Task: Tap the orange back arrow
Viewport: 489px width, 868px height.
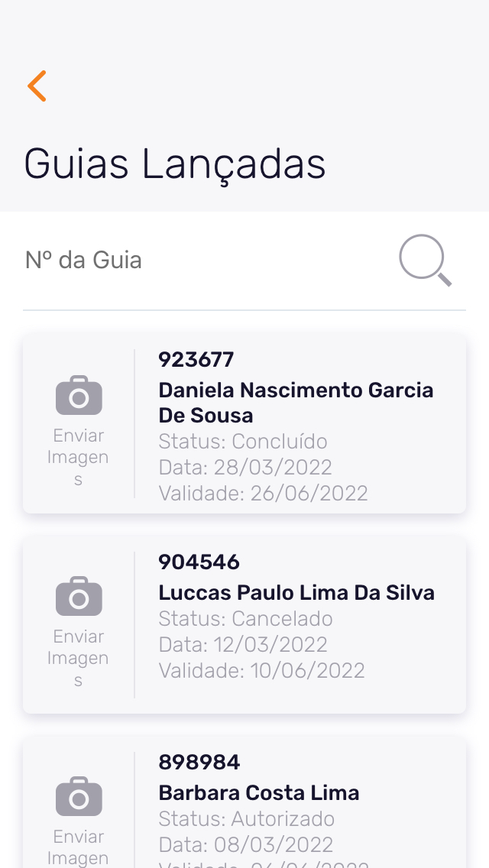Action: pyautogui.click(x=37, y=86)
